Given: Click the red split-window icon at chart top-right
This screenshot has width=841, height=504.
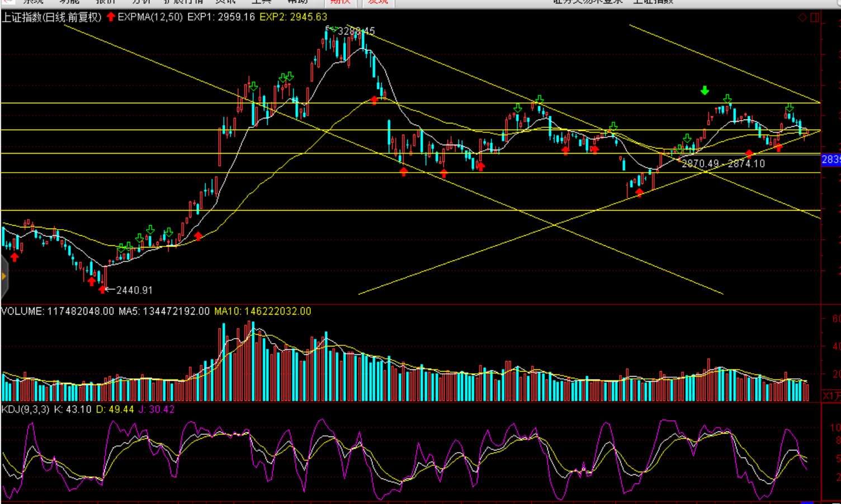Looking at the screenshot, I should pyautogui.click(x=815, y=18).
